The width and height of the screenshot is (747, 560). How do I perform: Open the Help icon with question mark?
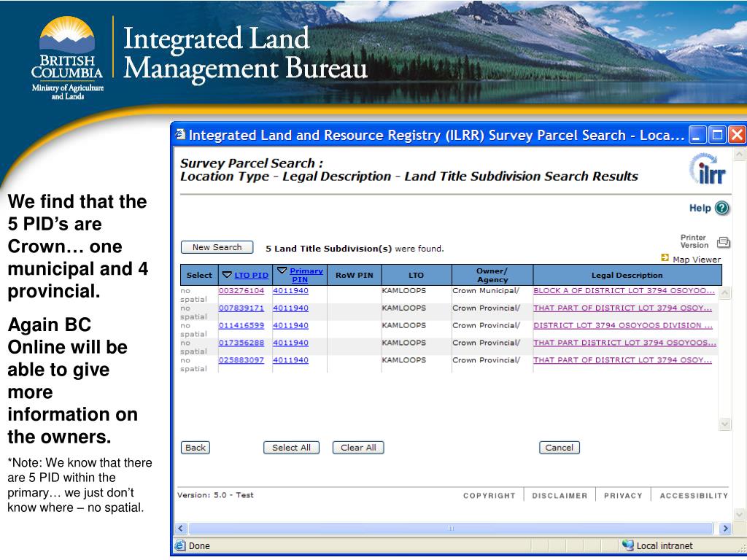[x=722, y=208]
